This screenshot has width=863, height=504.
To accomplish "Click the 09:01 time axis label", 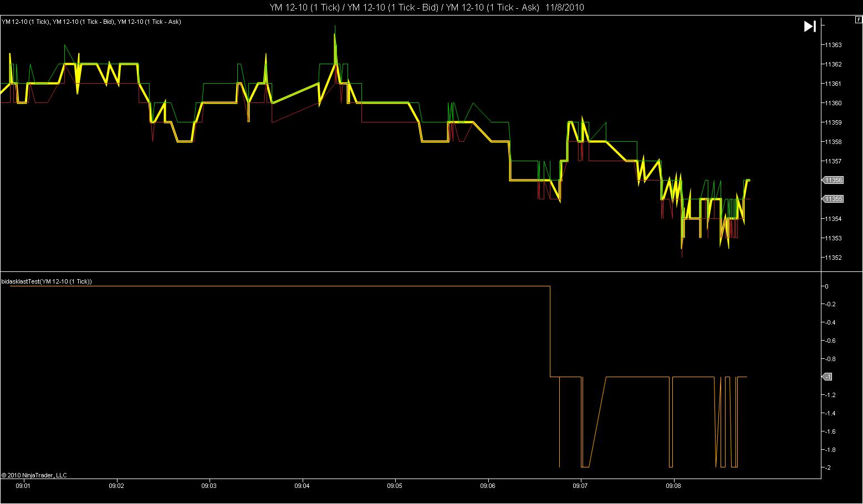I will point(23,486).
